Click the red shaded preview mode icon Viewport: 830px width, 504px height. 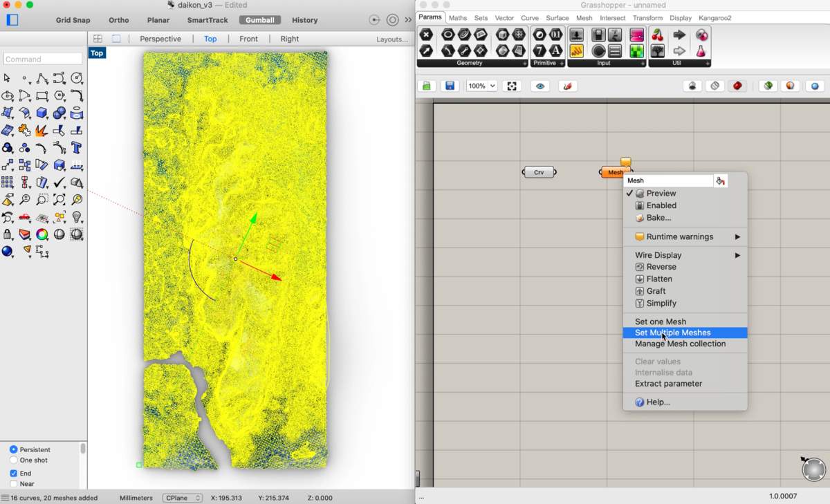pos(737,86)
